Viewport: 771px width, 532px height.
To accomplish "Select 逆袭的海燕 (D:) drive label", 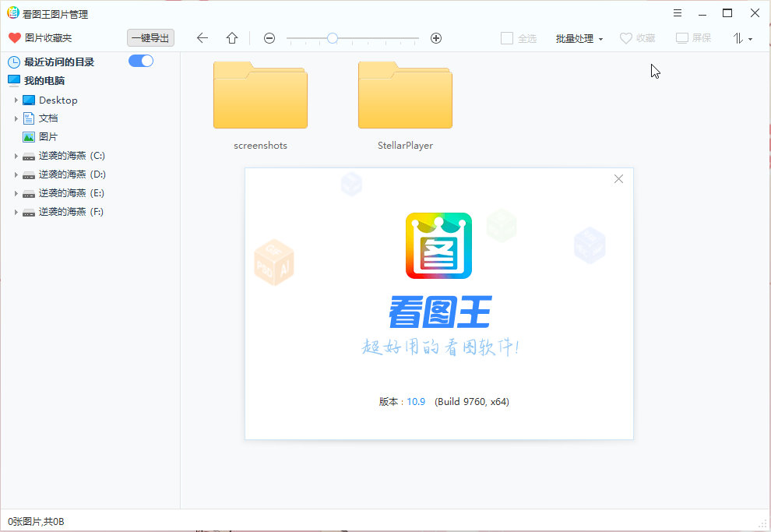I will [x=72, y=174].
